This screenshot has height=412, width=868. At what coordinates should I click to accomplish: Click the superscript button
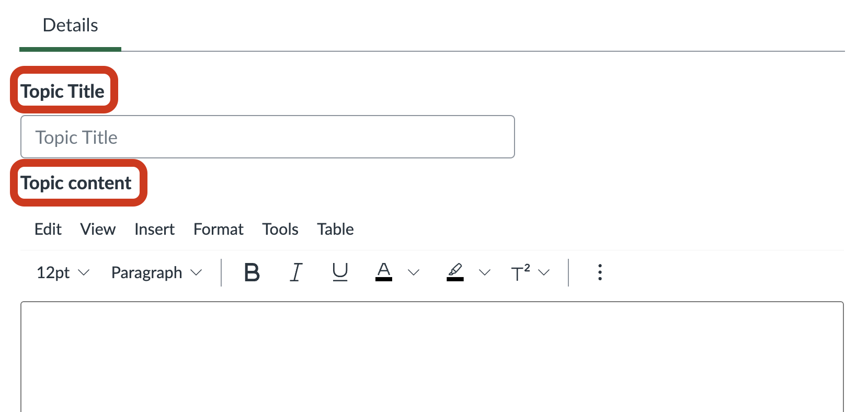click(520, 272)
